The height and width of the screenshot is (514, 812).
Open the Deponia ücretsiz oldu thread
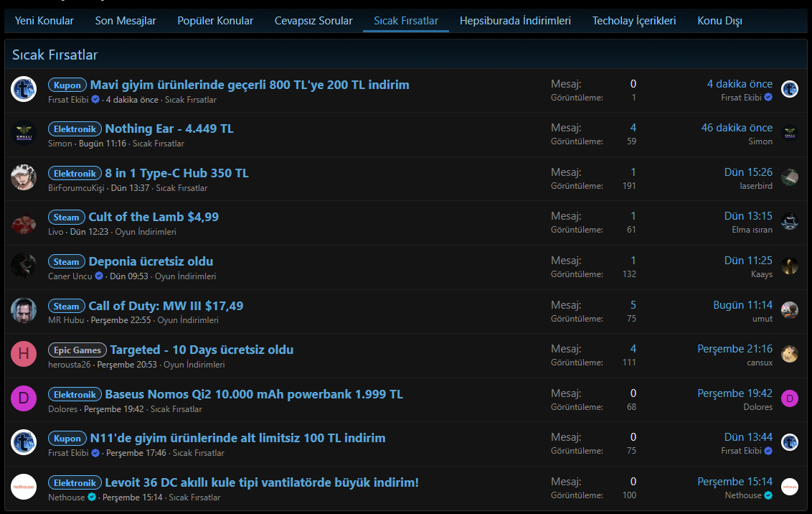(151, 261)
